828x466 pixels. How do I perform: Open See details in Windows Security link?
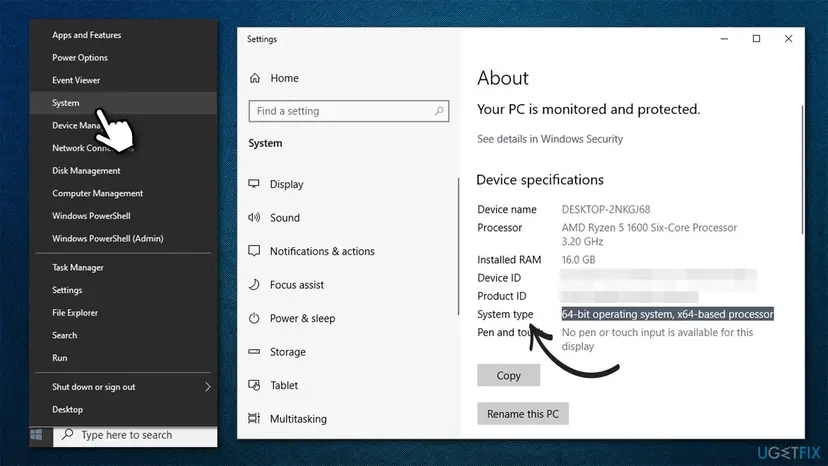(550, 139)
